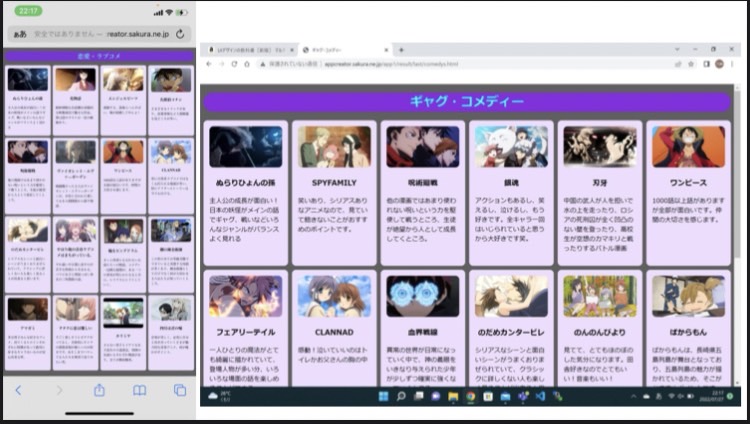Viewport: 750px width, 424px height.
Task: Click the SPYFAMILY card thumbnail
Action: point(333,146)
